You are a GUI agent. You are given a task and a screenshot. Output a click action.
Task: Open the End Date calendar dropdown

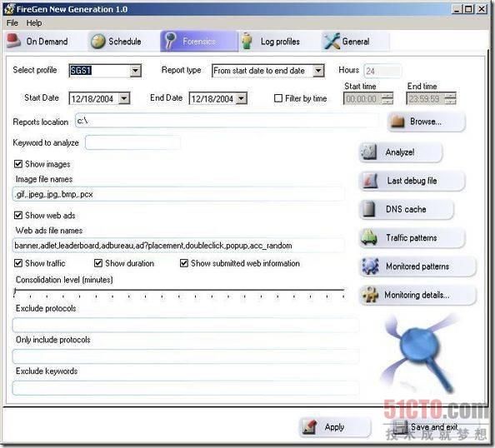pos(242,98)
